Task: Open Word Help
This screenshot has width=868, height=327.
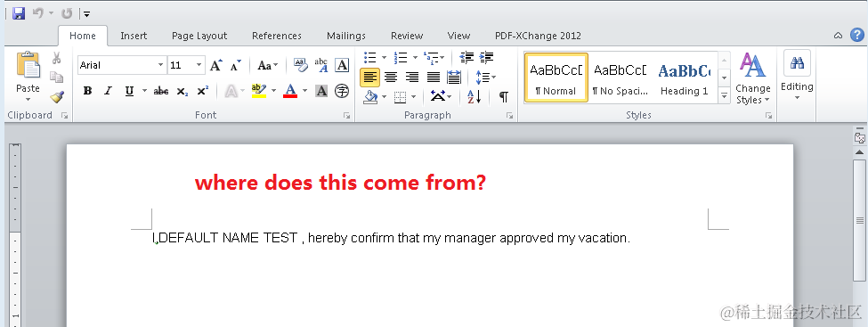Action: [x=856, y=35]
